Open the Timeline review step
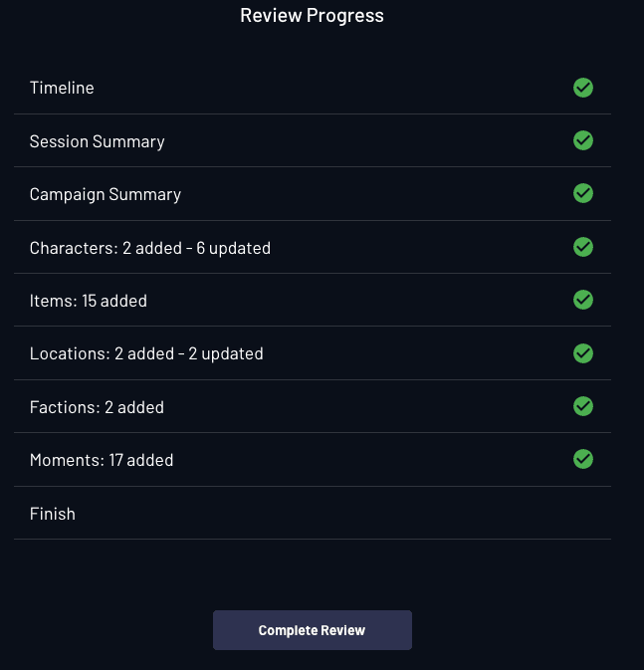644x670 pixels. [62, 88]
